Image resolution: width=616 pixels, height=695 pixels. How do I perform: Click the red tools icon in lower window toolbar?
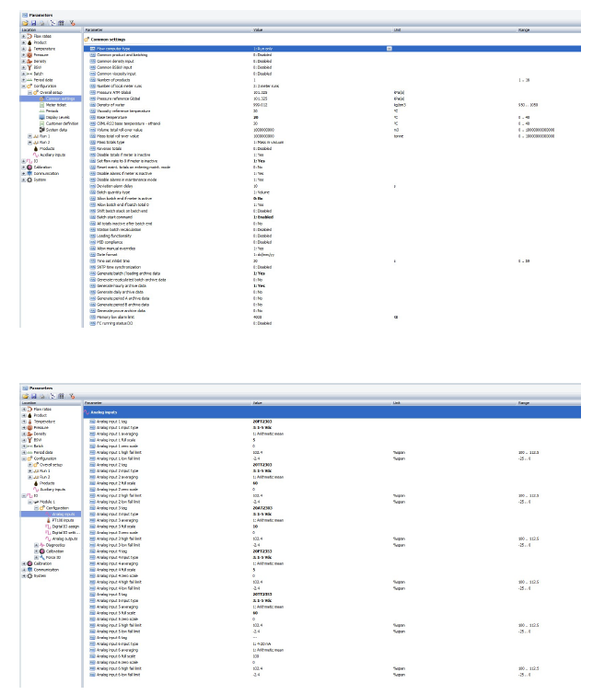[x=72, y=396]
